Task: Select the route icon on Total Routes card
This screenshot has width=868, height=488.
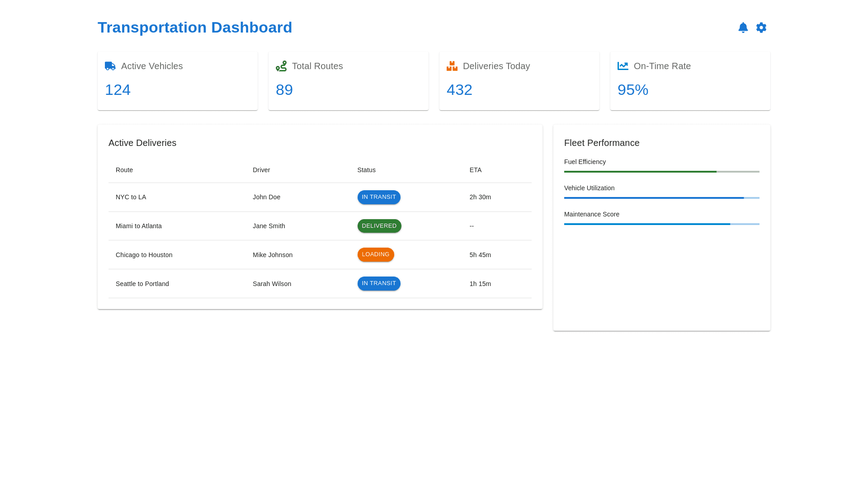Action: pyautogui.click(x=281, y=66)
